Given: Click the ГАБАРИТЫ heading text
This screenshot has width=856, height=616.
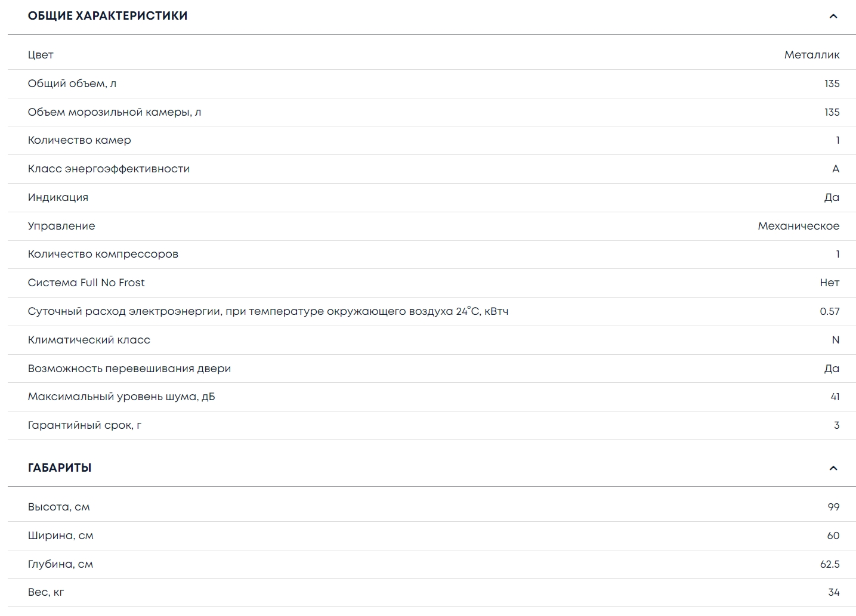Looking at the screenshot, I should click(60, 468).
